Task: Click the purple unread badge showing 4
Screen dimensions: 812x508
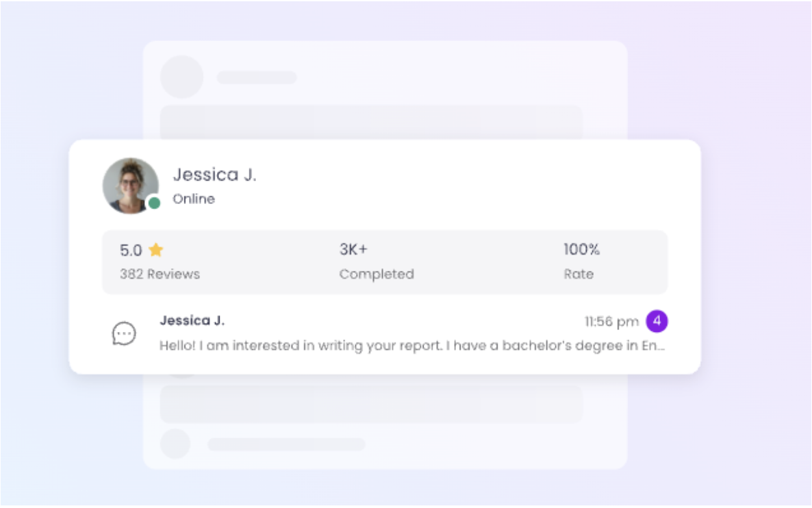Action: tap(657, 321)
